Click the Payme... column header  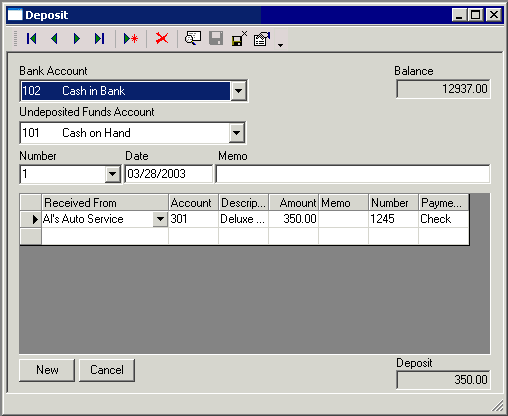(444, 203)
